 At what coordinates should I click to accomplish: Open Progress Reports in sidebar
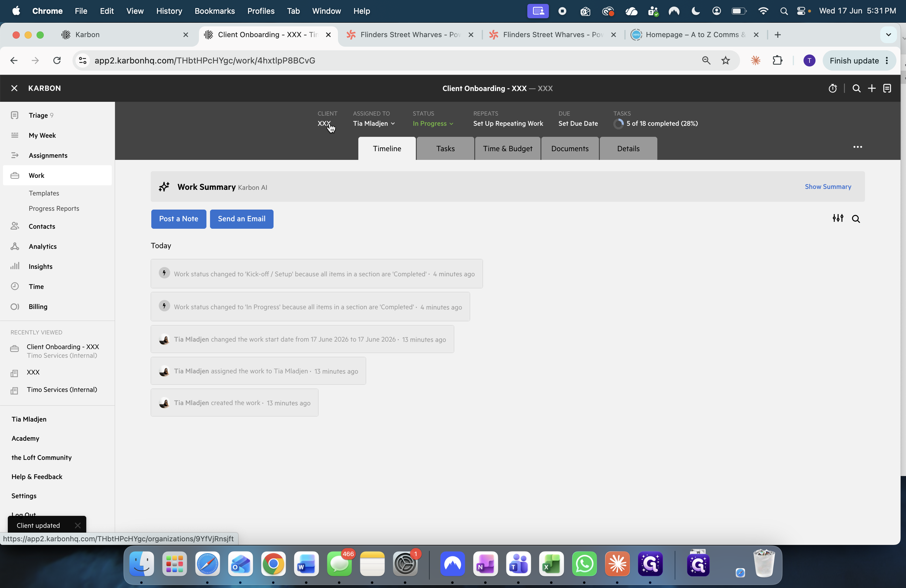[x=54, y=208]
